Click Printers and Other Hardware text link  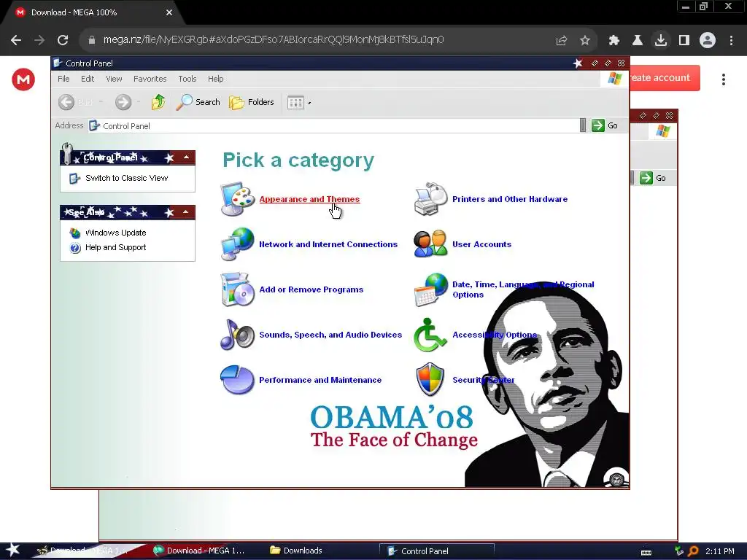click(x=510, y=199)
